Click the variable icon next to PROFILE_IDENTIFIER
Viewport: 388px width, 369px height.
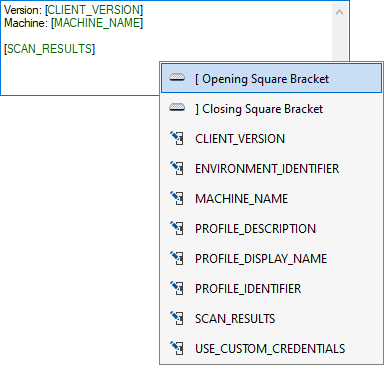[177, 288]
